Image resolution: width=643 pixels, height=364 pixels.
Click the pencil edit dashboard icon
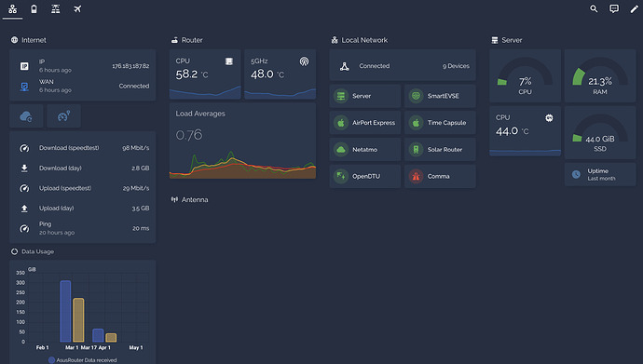(x=634, y=8)
